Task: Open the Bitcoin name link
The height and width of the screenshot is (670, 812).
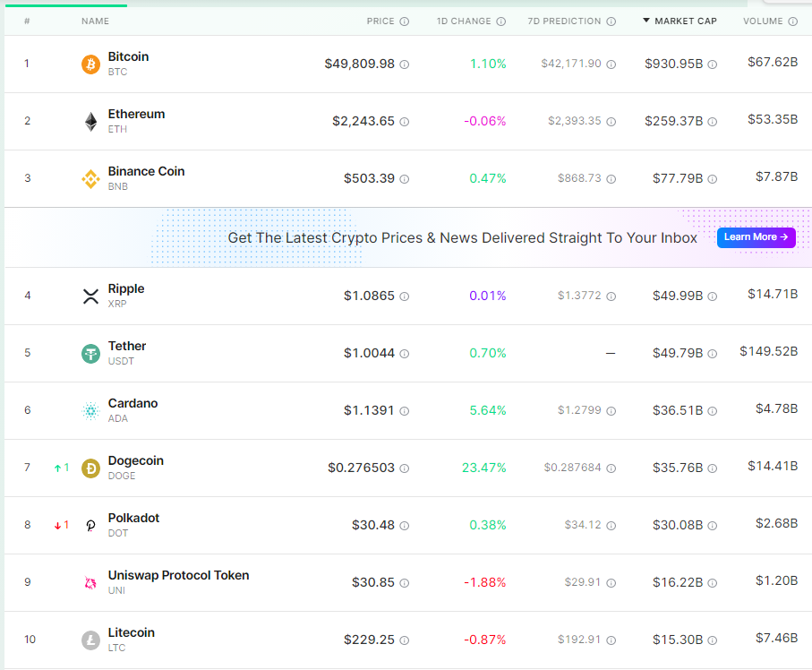Action: coord(128,56)
